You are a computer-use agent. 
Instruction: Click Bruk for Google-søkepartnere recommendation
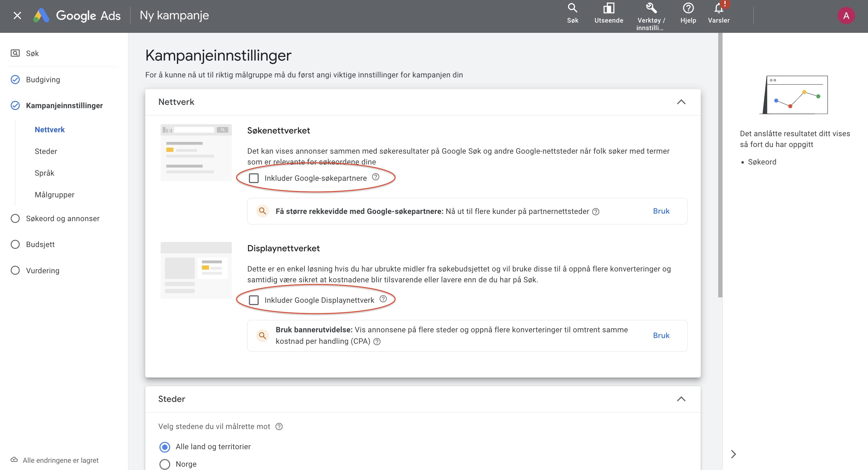(x=661, y=211)
